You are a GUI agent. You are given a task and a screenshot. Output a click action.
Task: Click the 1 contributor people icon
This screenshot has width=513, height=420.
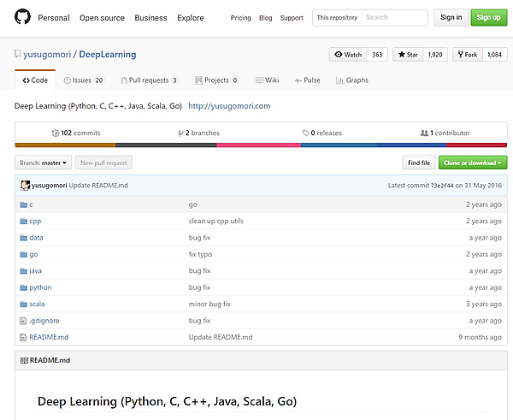click(x=424, y=133)
